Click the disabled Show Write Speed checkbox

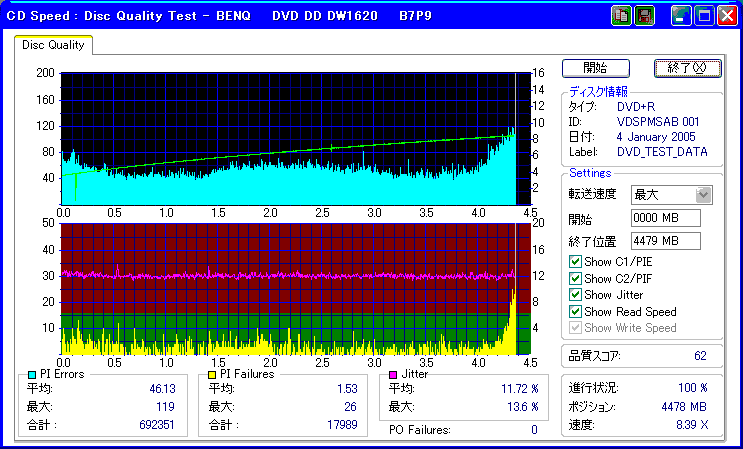[x=575, y=328]
